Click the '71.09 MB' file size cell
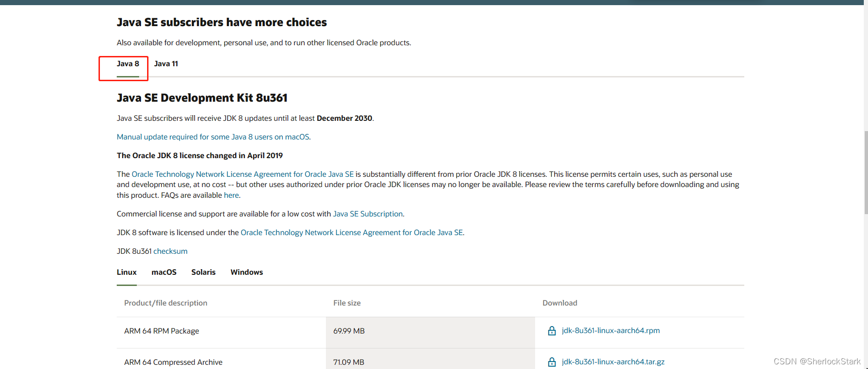The width and height of the screenshot is (868, 369). coord(430,359)
